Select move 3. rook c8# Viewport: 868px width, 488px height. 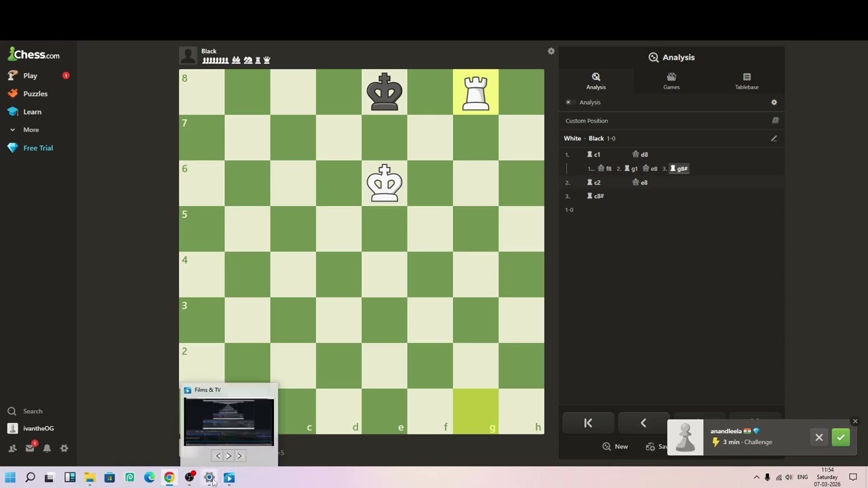pos(595,196)
